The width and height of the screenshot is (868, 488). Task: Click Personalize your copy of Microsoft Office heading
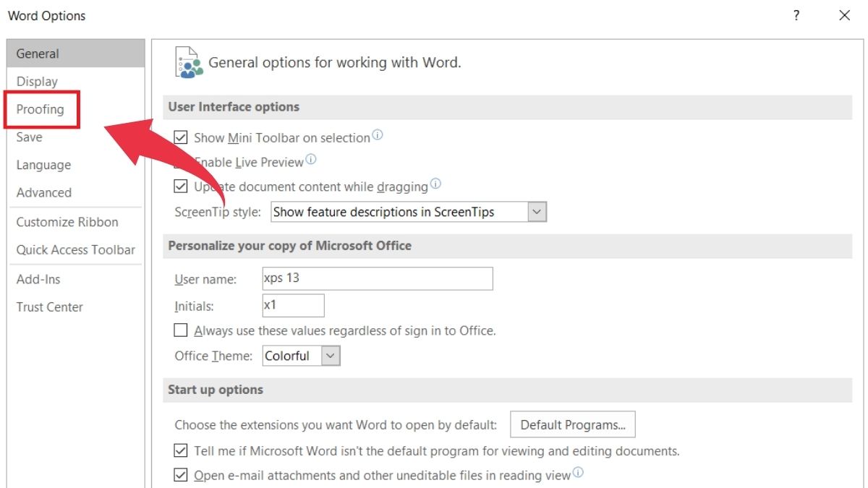pos(289,246)
